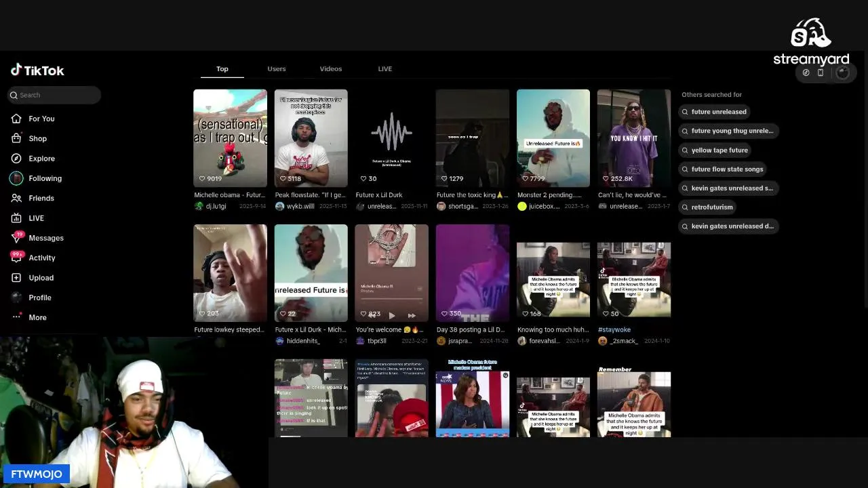Open purple thumbnail with 350 likes
Screen dimensions: 868x488
tap(472, 273)
